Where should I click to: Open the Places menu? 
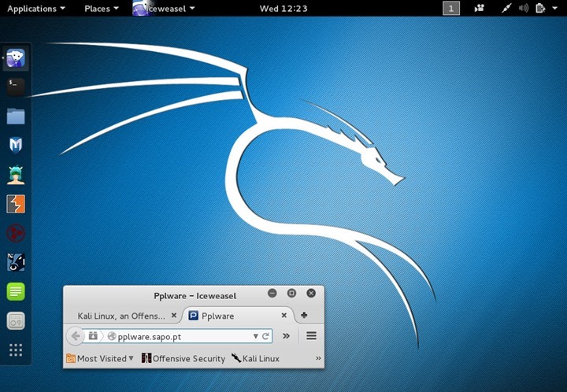coord(102,9)
